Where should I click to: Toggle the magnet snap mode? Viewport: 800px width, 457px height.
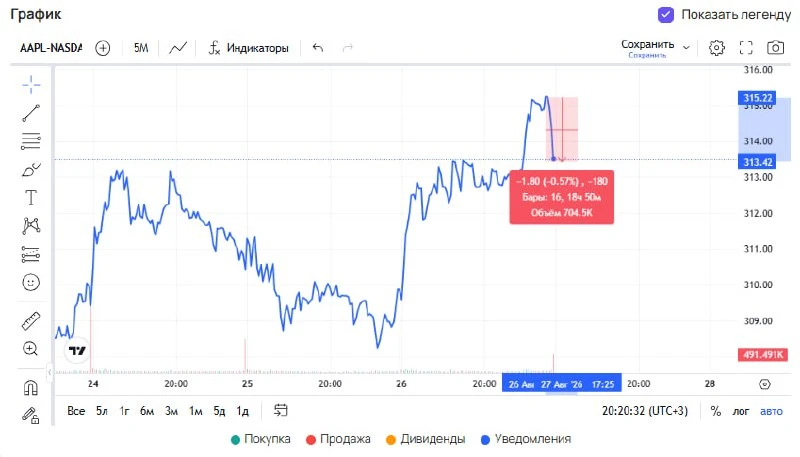point(31,388)
